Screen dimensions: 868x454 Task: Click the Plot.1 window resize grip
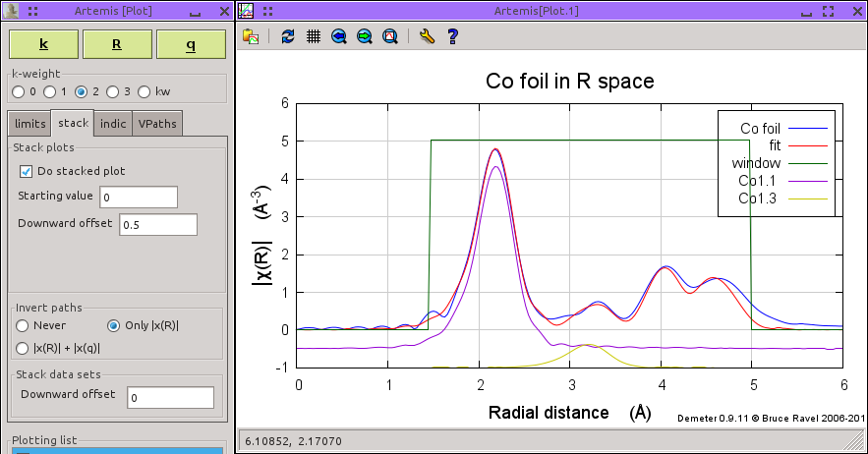pos(855,441)
